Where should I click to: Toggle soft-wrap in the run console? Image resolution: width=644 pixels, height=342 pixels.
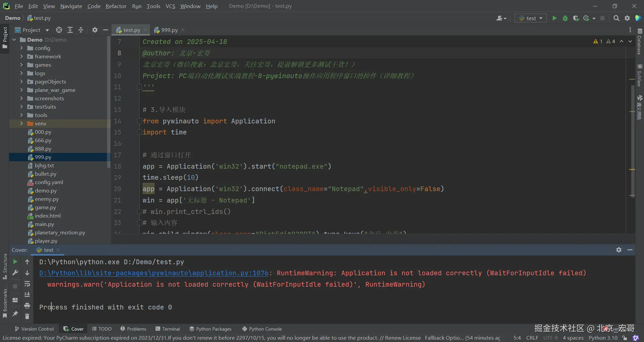tap(27, 284)
